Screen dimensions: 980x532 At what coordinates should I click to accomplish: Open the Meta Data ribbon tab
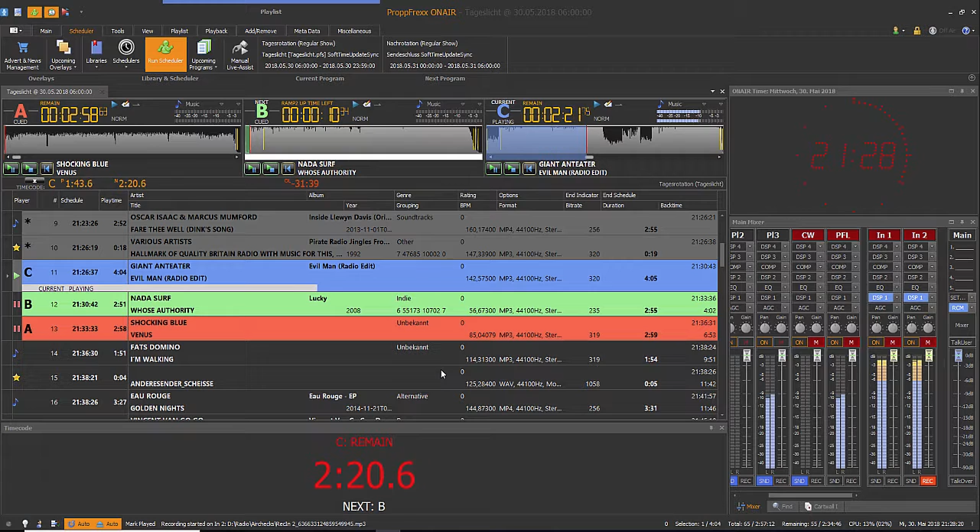click(x=307, y=31)
